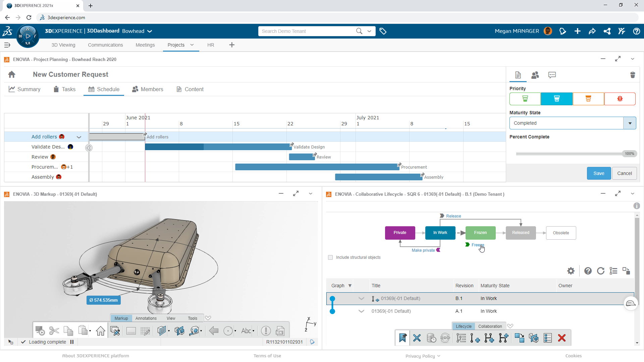This screenshot has width=644, height=362.
Task: Enable Include structural objects checkbox
Action: pyautogui.click(x=330, y=257)
